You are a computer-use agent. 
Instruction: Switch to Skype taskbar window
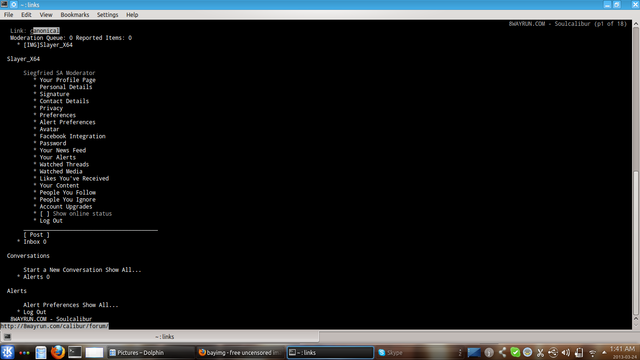point(416,353)
